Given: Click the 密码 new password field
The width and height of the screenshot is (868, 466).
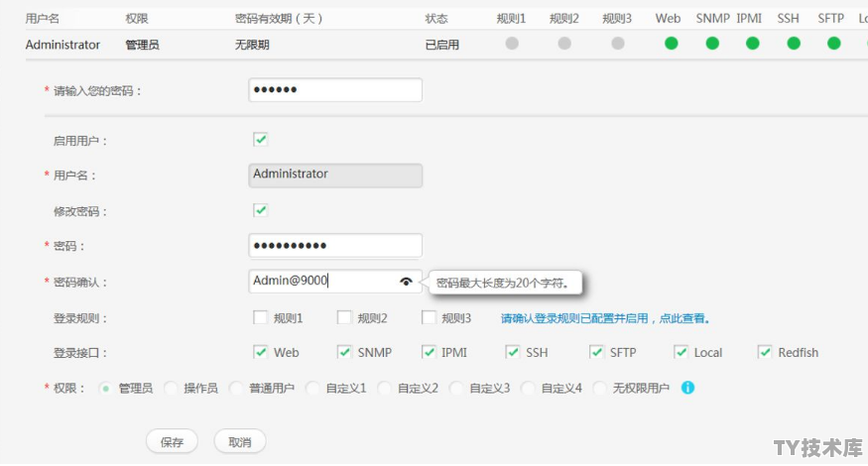Looking at the screenshot, I should (335, 245).
